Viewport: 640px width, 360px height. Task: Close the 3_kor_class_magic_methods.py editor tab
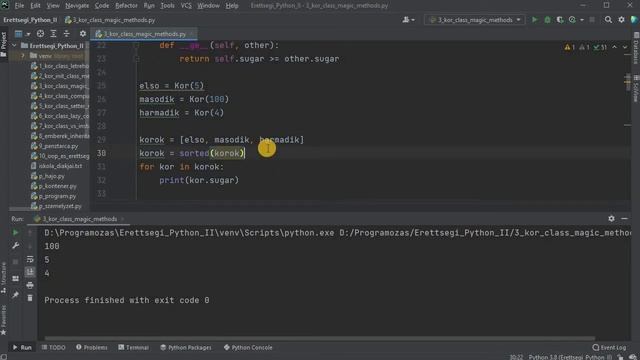click(x=191, y=34)
